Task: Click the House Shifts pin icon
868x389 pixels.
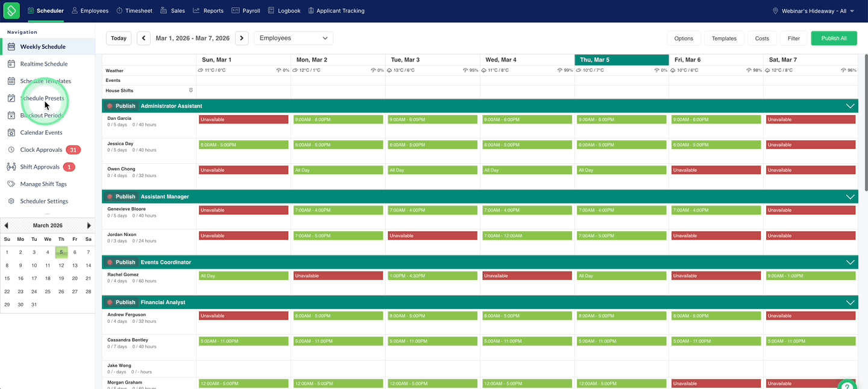Action: tap(191, 90)
